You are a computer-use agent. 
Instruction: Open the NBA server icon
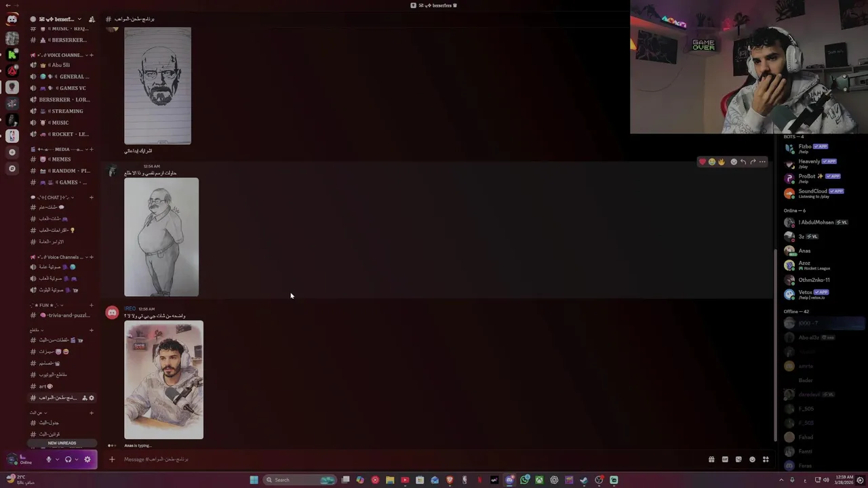pos(12,136)
